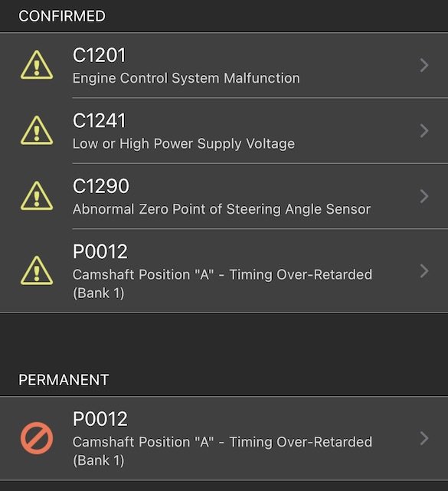Image resolution: width=448 pixels, height=491 pixels.
Task: Select the C1201 code title
Action: [100, 55]
